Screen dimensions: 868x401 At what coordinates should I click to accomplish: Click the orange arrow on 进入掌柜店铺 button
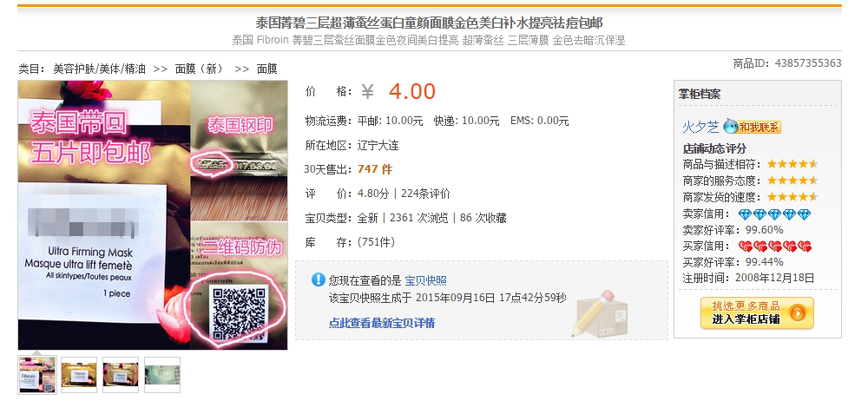pyautogui.click(x=797, y=314)
